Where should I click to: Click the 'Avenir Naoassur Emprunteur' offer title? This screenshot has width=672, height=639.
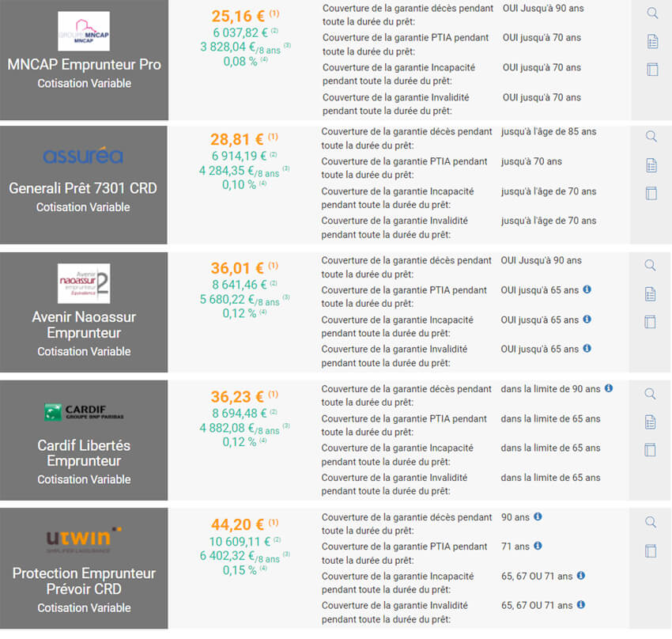tap(84, 325)
